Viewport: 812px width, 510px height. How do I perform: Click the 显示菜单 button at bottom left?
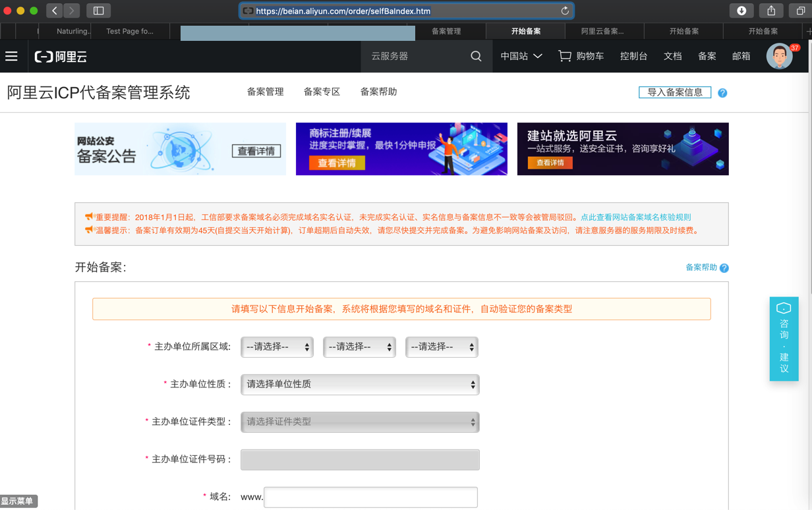point(18,501)
